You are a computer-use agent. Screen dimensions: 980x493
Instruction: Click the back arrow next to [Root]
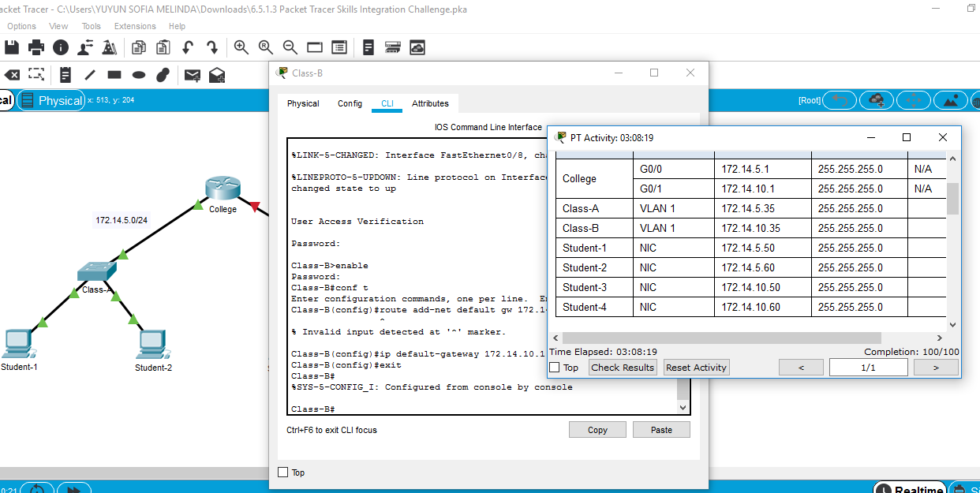point(840,100)
